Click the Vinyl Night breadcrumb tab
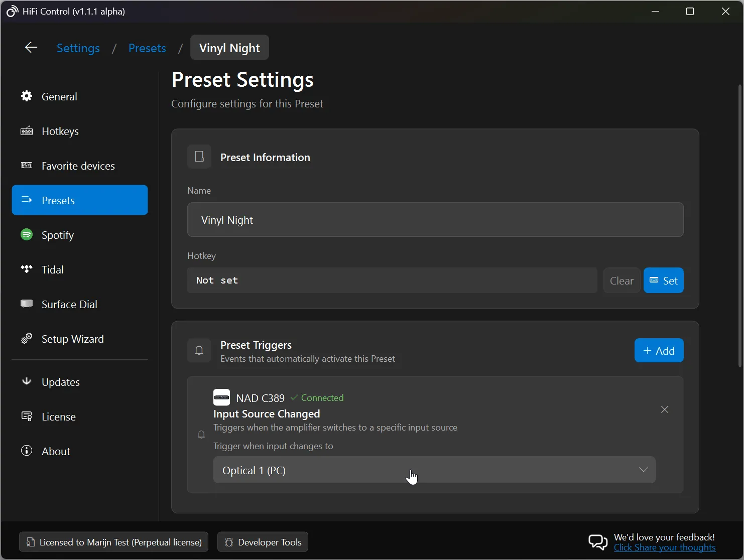The image size is (744, 560). (x=229, y=47)
